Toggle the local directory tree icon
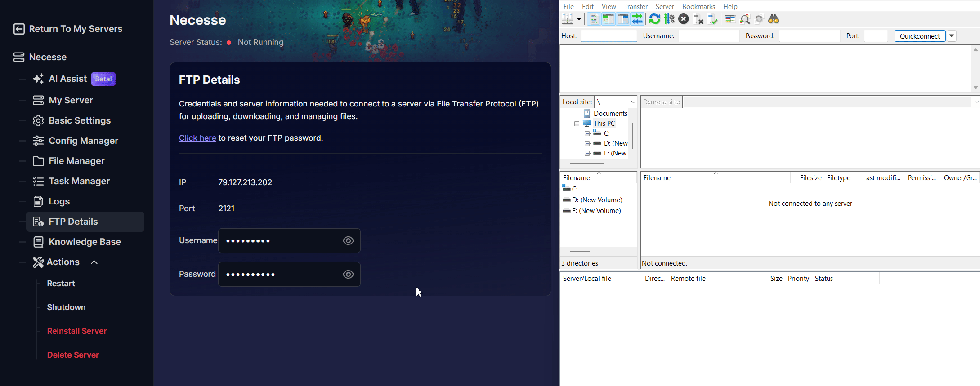This screenshot has width=980, height=386. pyautogui.click(x=608, y=19)
